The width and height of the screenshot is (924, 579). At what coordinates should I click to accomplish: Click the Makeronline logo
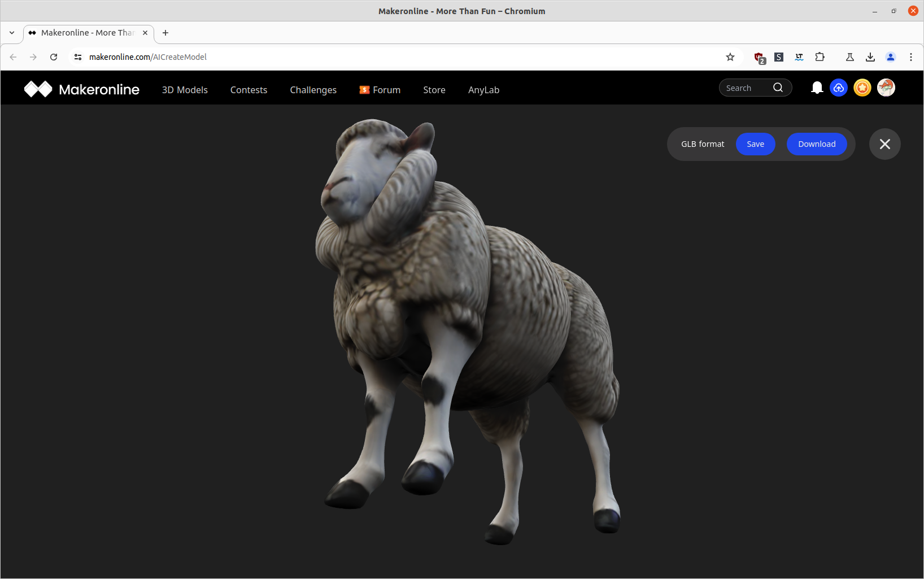(x=82, y=89)
